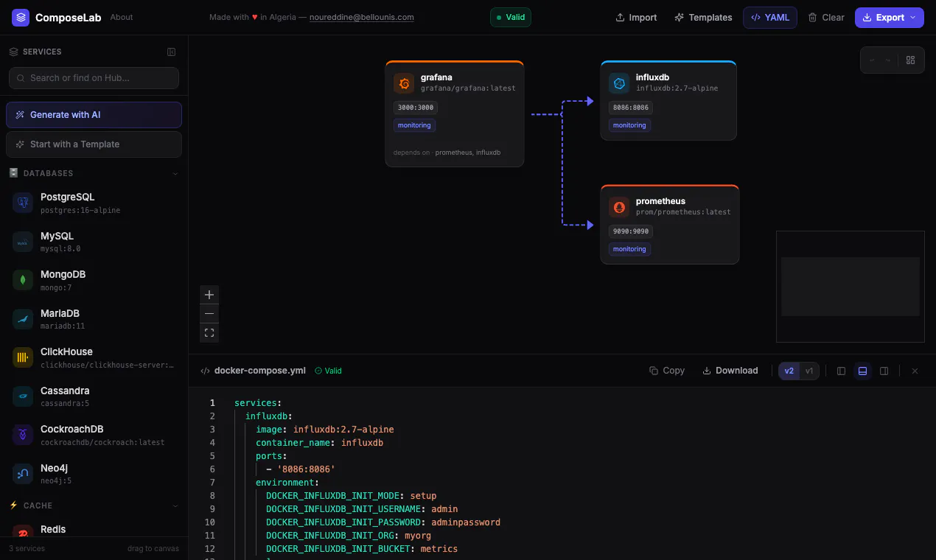The height and width of the screenshot is (560, 936).
Task: Collapse the Cache section chevron
Action: [175, 506]
